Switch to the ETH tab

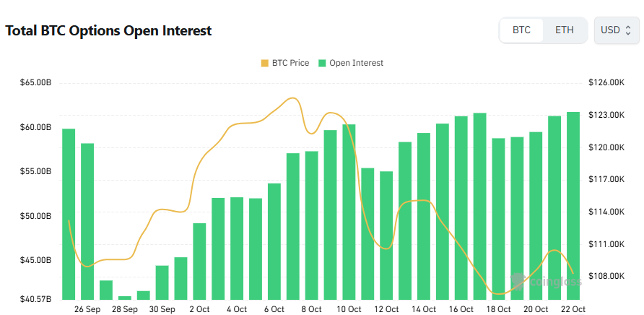[x=565, y=30]
